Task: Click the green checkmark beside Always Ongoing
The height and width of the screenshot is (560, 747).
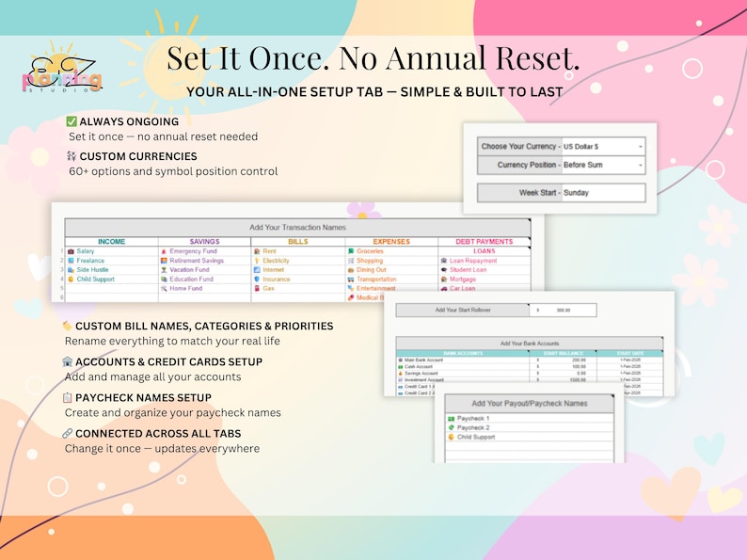Action: (x=72, y=121)
